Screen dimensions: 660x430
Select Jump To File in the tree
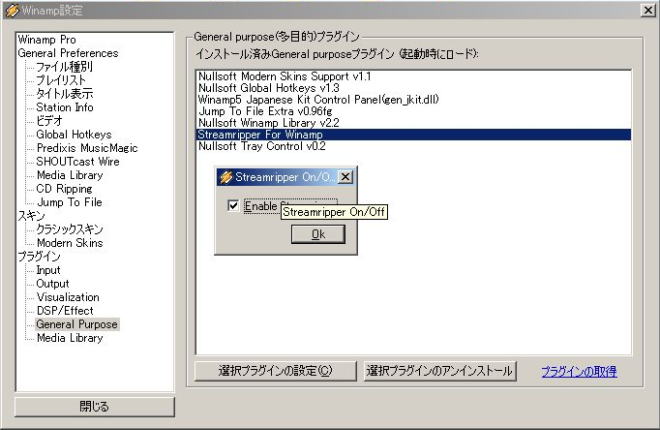[x=69, y=202]
